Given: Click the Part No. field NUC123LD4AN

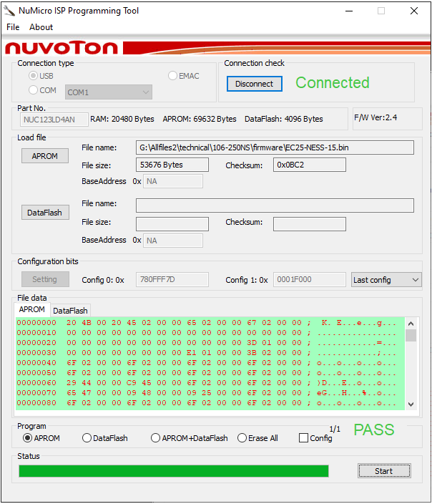Looking at the screenshot, I should (54, 120).
